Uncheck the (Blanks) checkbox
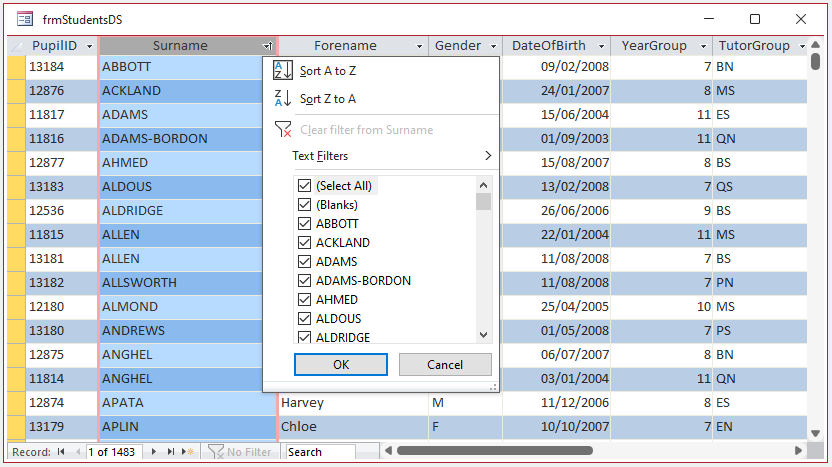Image resolution: width=832 pixels, height=467 pixels. (x=304, y=205)
